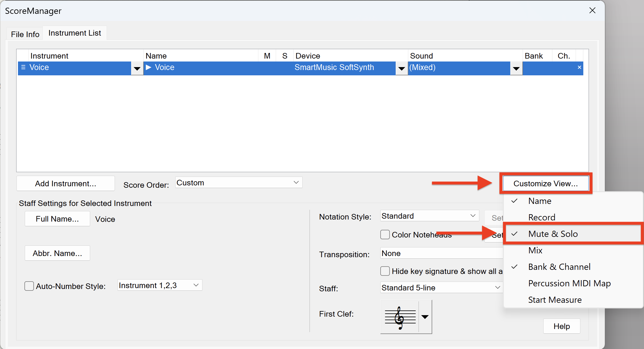Click the Bank column header

538,56
